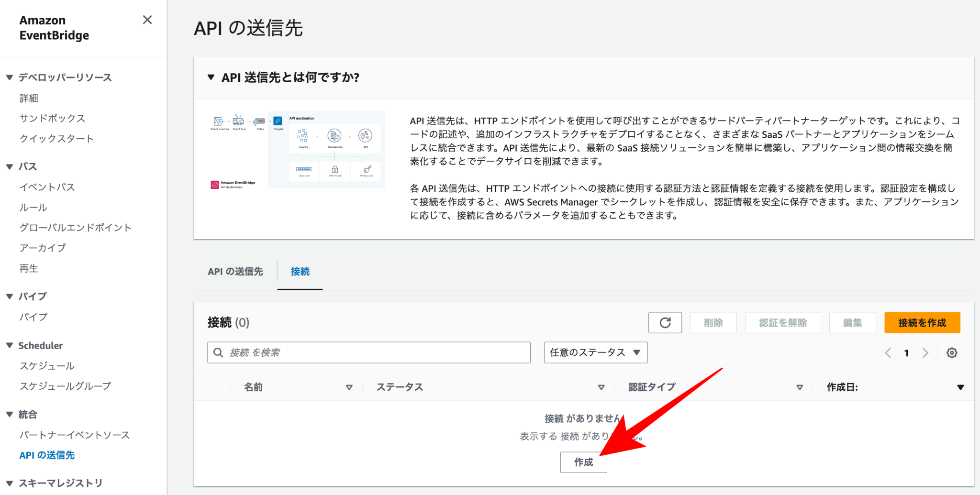Collapse the Scheduler sidebar group
The height and width of the screenshot is (495, 980).
click(x=10, y=345)
